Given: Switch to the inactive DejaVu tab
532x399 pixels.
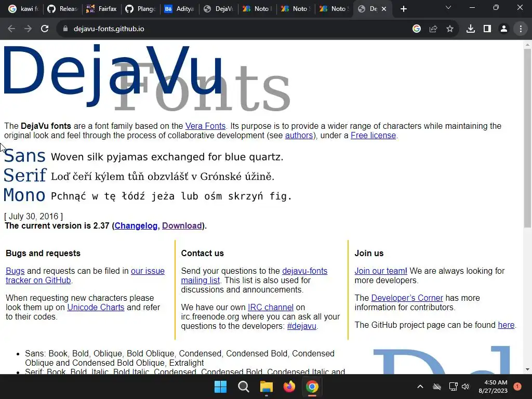Looking at the screenshot, I should click(x=219, y=9).
